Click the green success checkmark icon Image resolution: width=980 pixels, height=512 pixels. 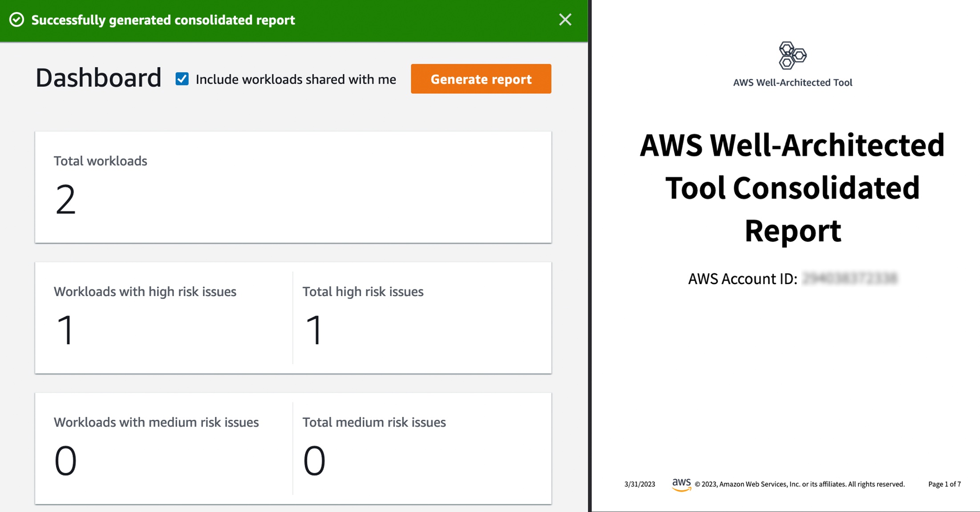pos(17,20)
